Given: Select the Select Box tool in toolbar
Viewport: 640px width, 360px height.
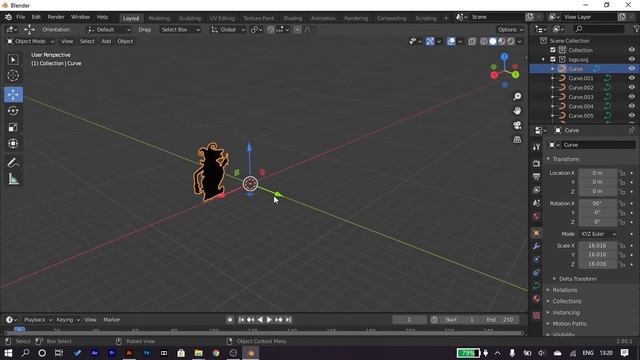Looking at the screenshot, I should [13, 60].
